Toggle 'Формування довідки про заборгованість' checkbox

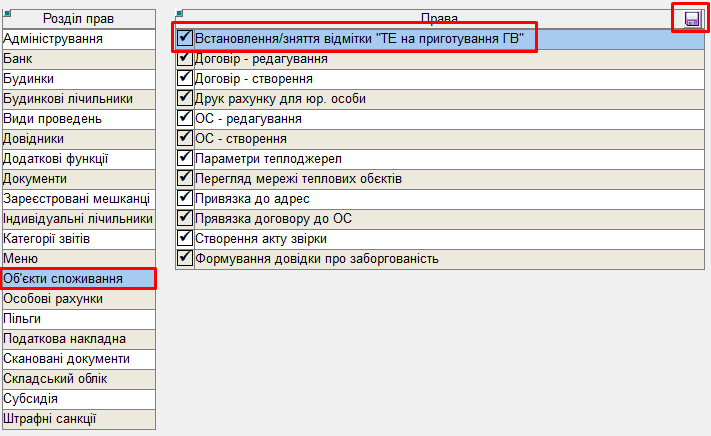[184, 258]
